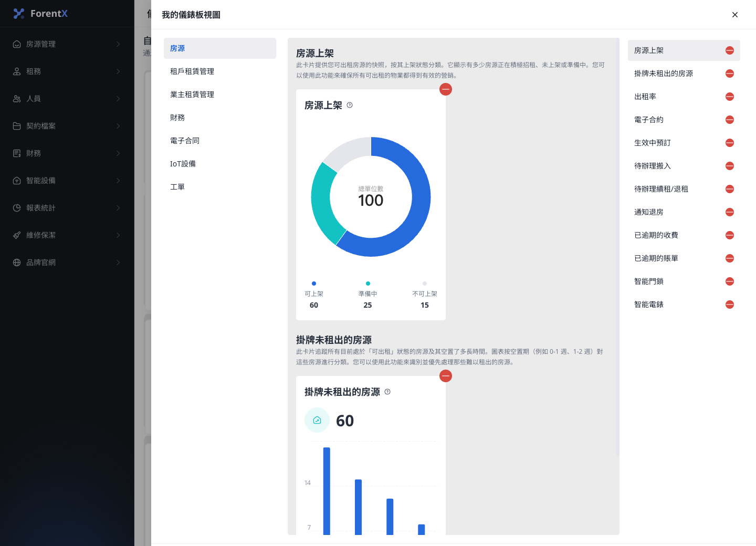
Task: Open the 財務 category in the dialog
Action: (220, 118)
